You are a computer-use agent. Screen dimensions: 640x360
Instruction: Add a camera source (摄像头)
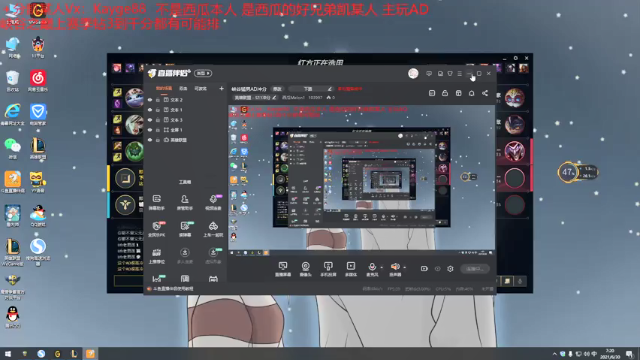point(305,269)
